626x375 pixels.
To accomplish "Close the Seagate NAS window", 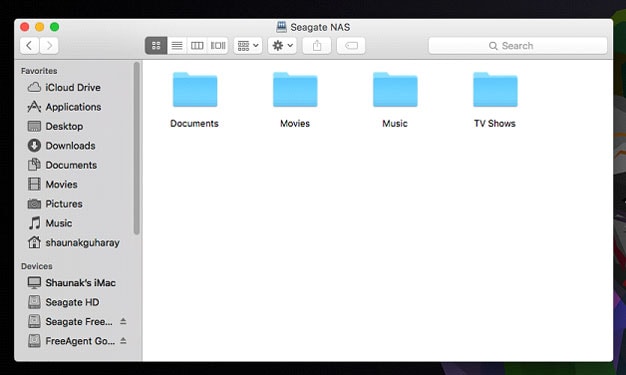I will coord(25,27).
